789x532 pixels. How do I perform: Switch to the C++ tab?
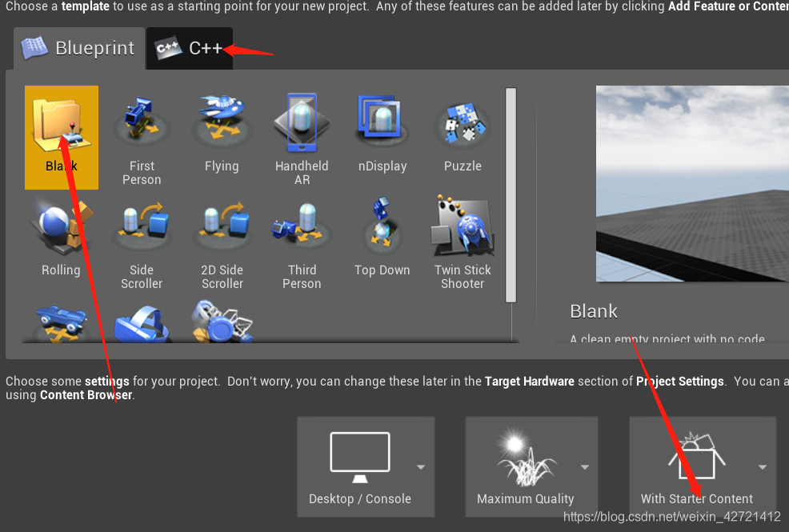coord(190,48)
